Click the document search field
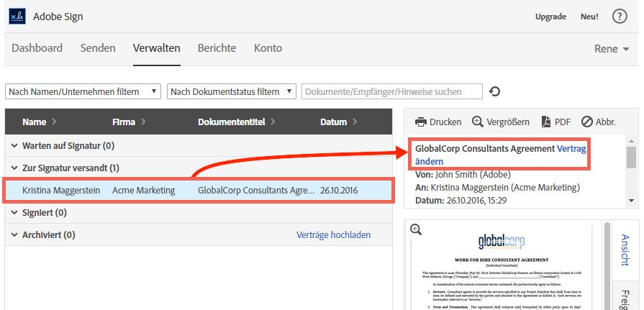644x310 pixels. pyautogui.click(x=392, y=91)
